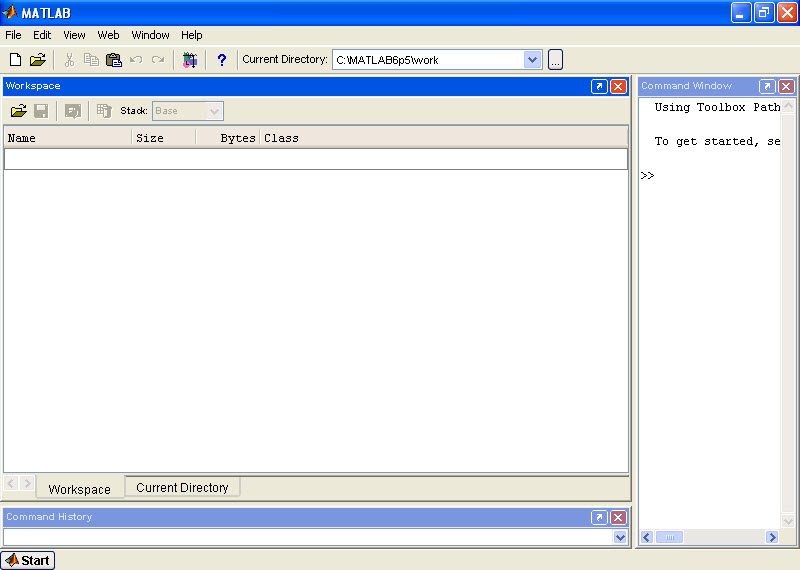
Task: Undo the last action with the undo arrow
Action: point(136,60)
